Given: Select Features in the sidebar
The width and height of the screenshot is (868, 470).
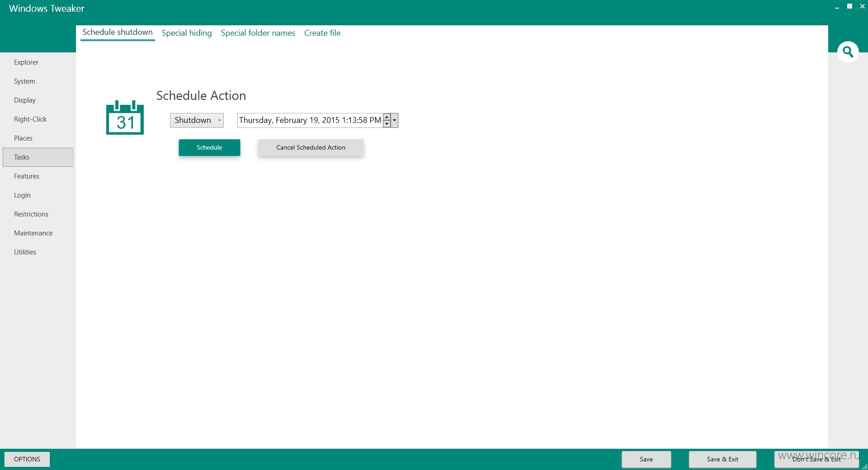Looking at the screenshot, I should pos(38,176).
